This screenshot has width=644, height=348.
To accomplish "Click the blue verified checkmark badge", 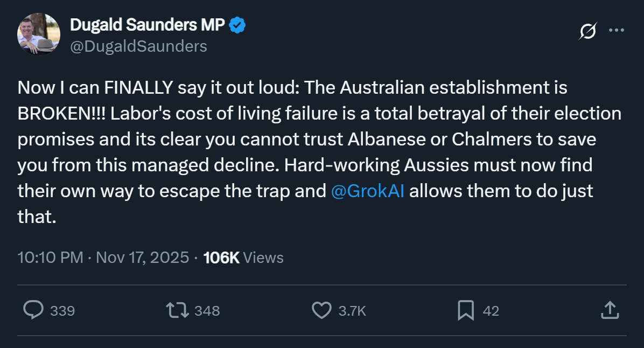I will pos(238,25).
